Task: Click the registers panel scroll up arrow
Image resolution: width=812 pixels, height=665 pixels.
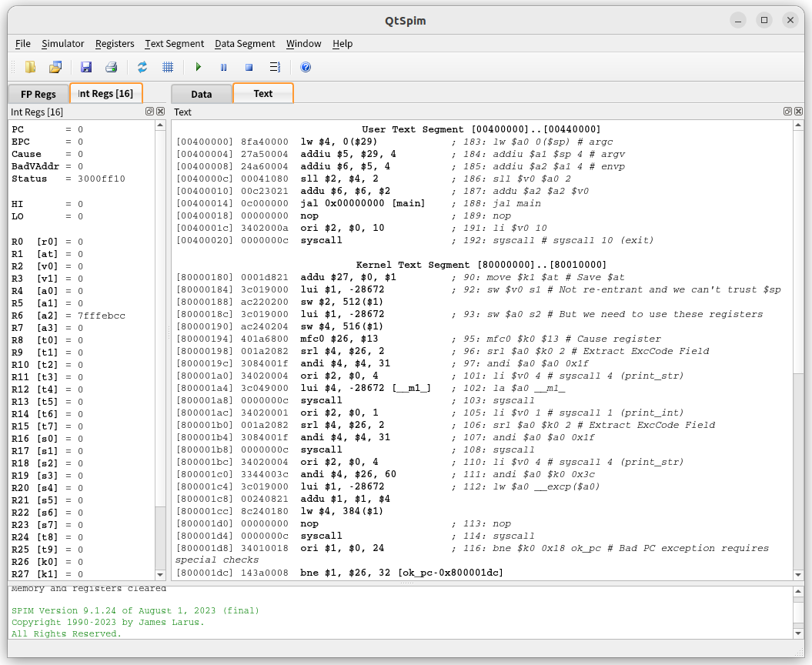Action: click(x=160, y=125)
